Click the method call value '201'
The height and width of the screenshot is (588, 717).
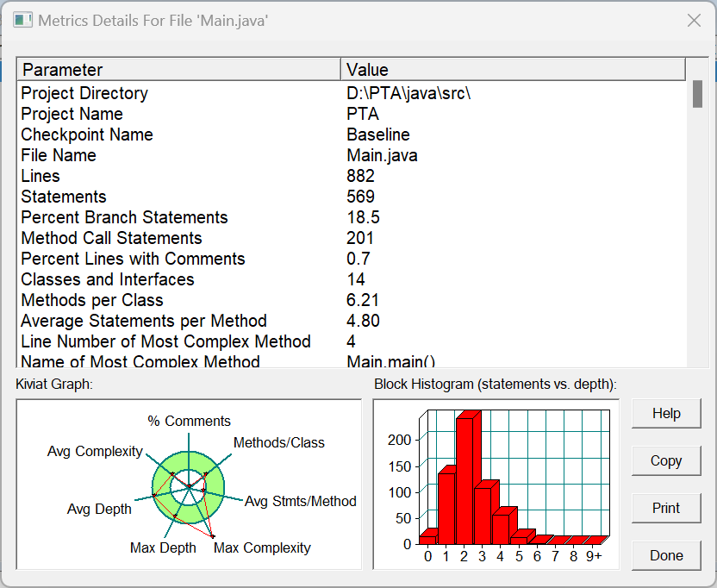click(x=360, y=238)
